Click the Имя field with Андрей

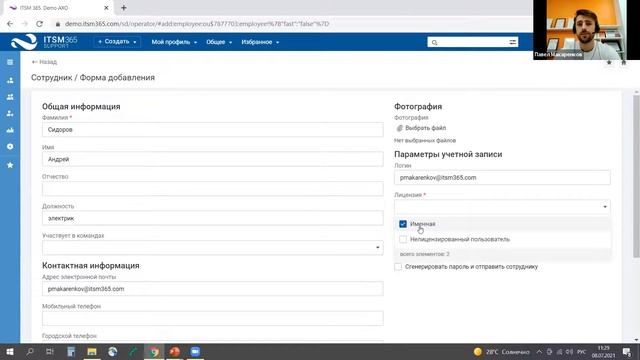(x=213, y=159)
